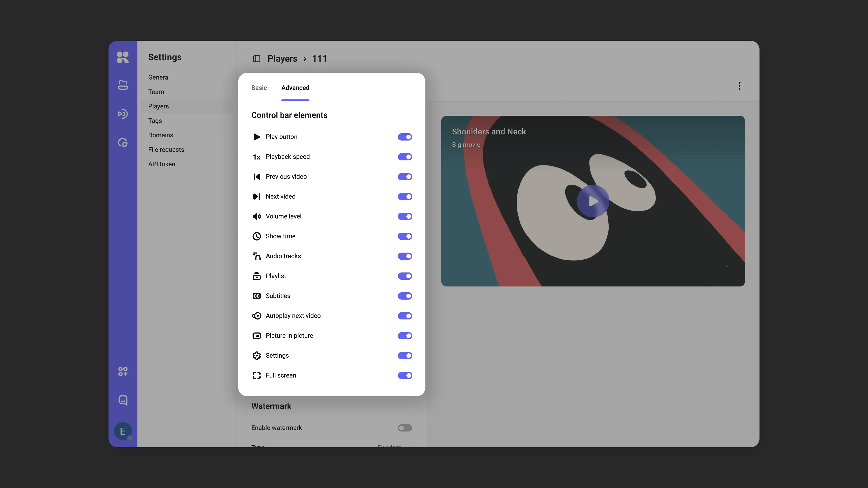
Task: Play the preview video
Action: coord(593,201)
